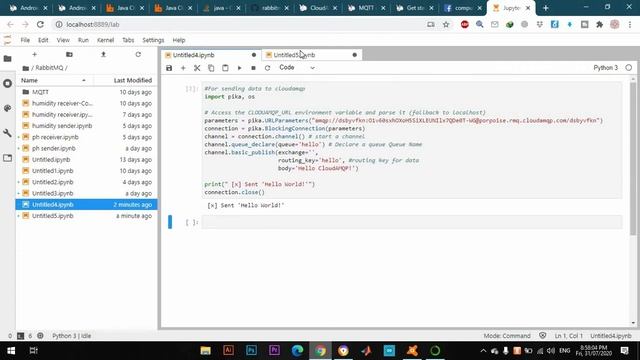This screenshot has width=640, height=360.
Task: Open the File menu
Action: tap(25, 40)
